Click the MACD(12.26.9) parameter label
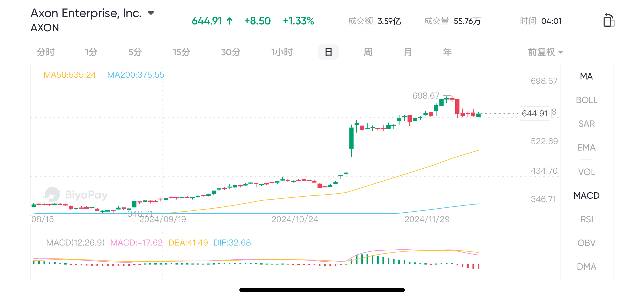Screen dimensions: 644x298 (x=75, y=242)
